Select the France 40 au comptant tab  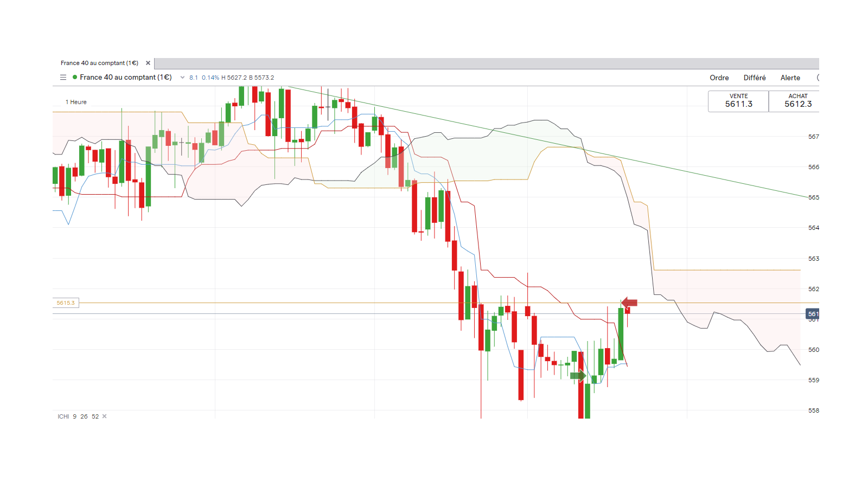pos(99,63)
